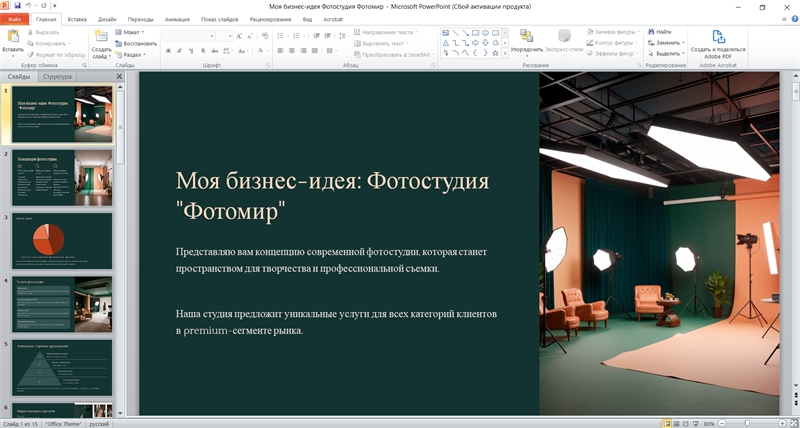Switch to the Структура pane tab
The width and height of the screenshot is (800, 428).
point(57,77)
